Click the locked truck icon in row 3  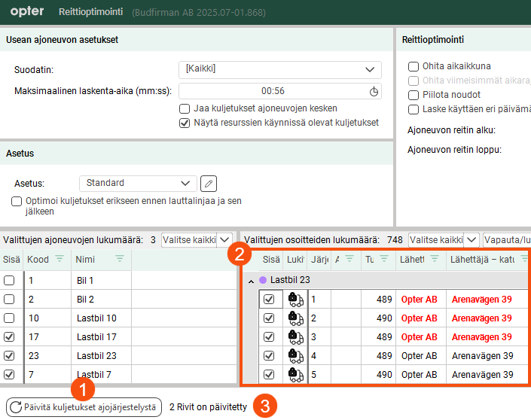[x=295, y=336]
